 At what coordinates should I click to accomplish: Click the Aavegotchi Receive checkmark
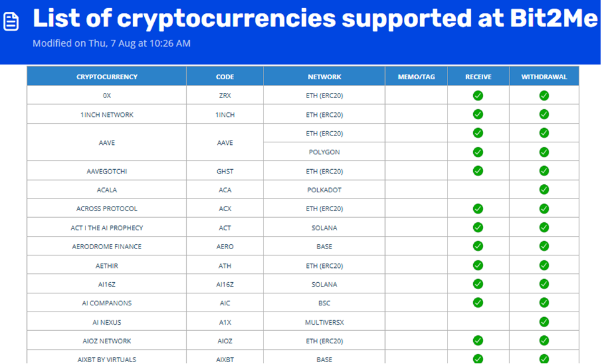tap(478, 170)
